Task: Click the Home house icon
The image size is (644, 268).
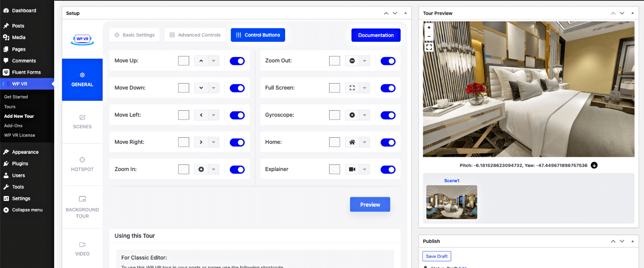Action: pyautogui.click(x=352, y=142)
